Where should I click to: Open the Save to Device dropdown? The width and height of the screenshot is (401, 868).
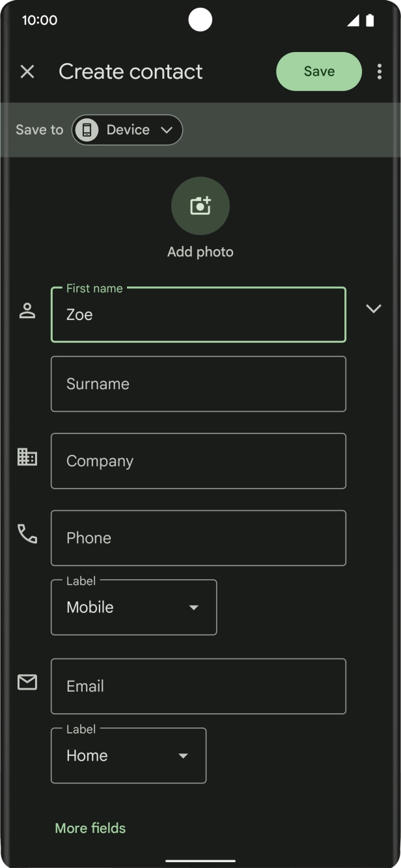tap(166, 130)
